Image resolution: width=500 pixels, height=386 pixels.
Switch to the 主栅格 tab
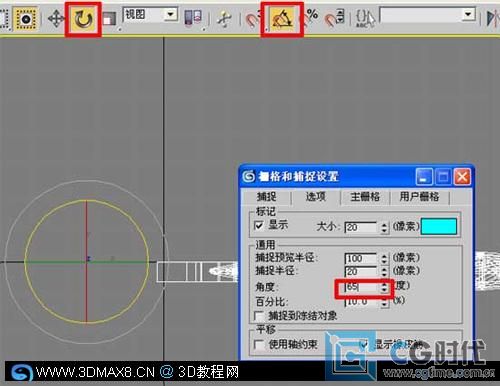[x=365, y=196]
